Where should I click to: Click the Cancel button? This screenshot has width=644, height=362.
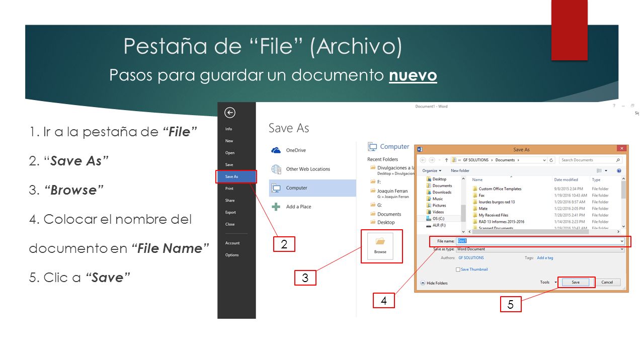607,283
